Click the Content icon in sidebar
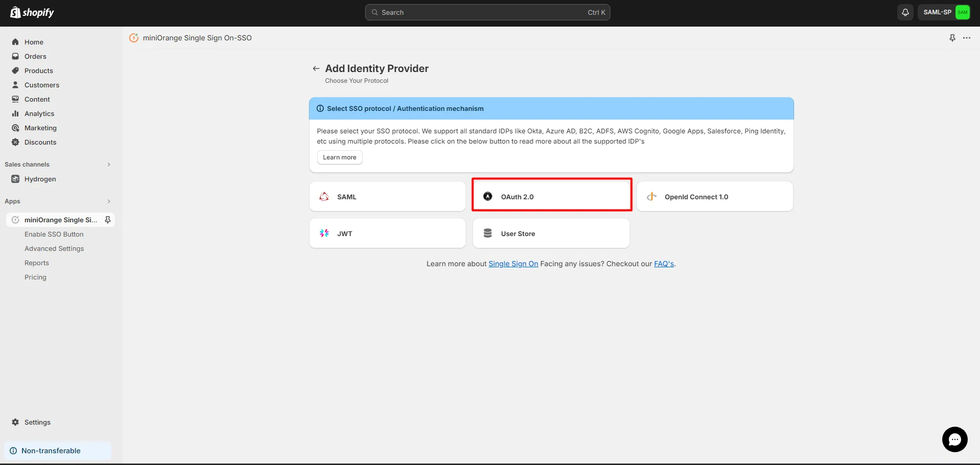 pyautogui.click(x=15, y=99)
